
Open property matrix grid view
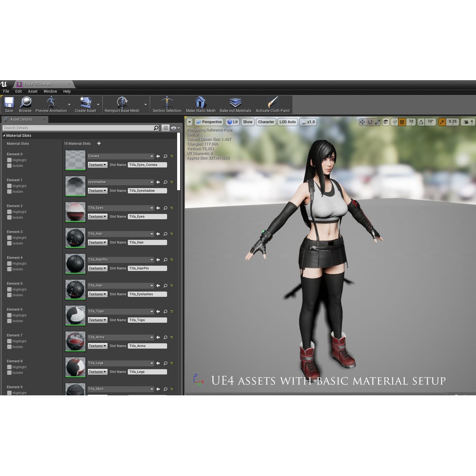(x=165, y=128)
